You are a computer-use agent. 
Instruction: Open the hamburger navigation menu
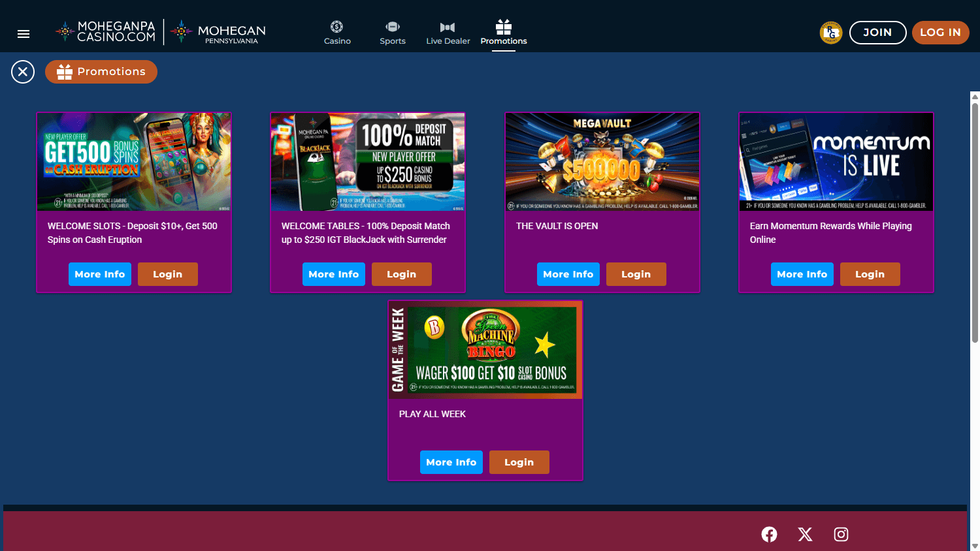point(24,33)
